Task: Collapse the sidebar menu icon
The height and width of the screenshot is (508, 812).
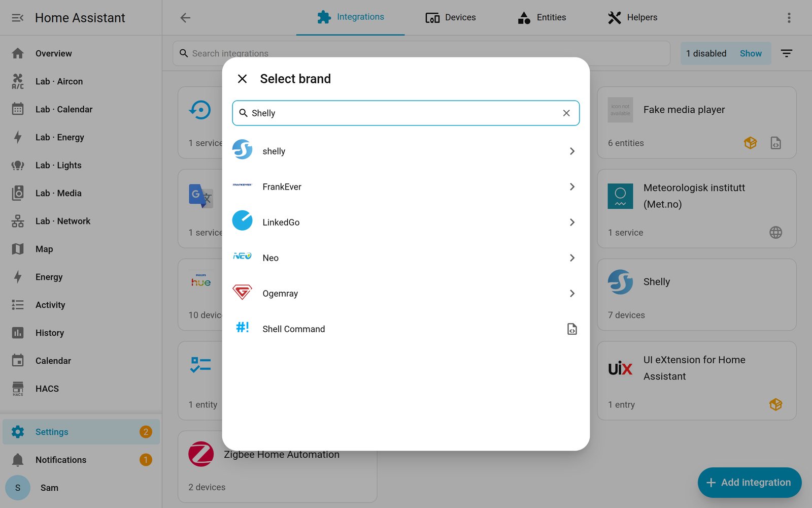Action: pyautogui.click(x=18, y=18)
